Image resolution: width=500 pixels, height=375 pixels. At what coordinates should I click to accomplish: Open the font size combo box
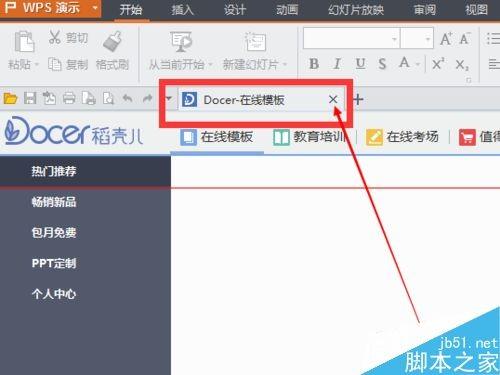417,39
